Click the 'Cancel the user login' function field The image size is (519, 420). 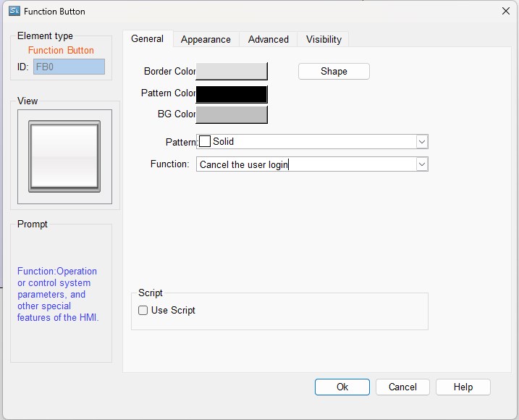pyautogui.click(x=304, y=164)
